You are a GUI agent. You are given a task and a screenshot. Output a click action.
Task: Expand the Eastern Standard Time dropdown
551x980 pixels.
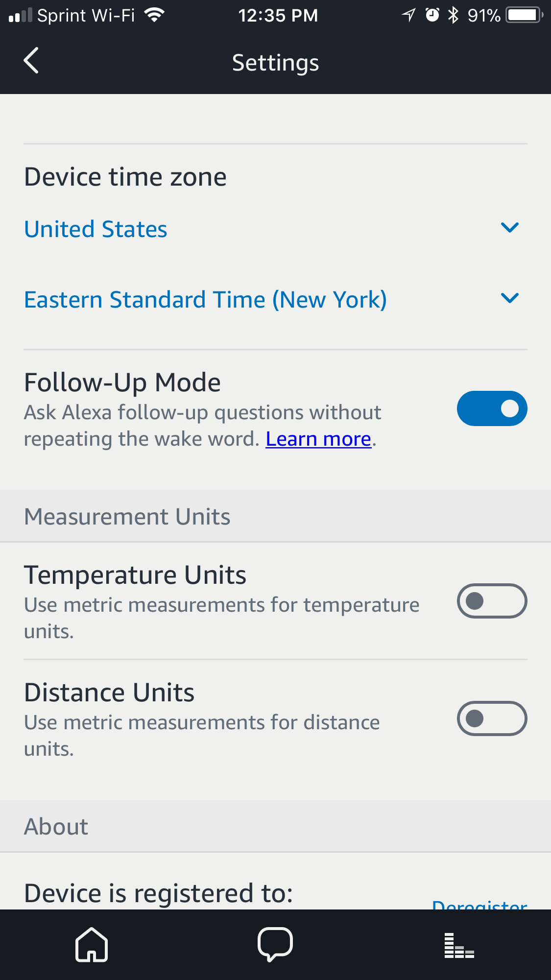206,300
